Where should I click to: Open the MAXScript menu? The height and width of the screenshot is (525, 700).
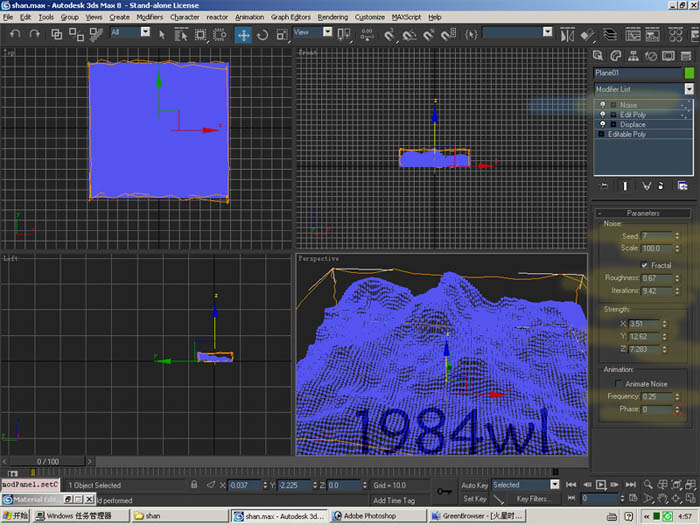tap(406, 17)
